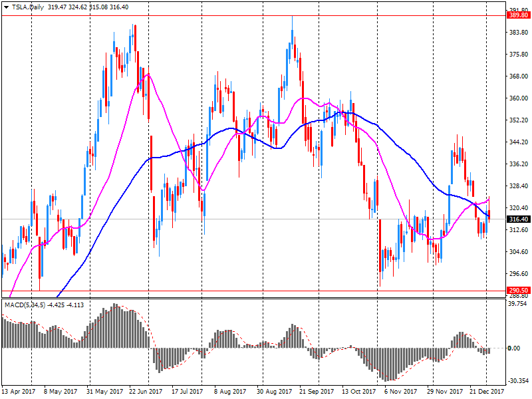This screenshot has width=532, height=399.
Task: Open the dropdown arrow beside TSLA,Daily
Action: pos(6,7)
